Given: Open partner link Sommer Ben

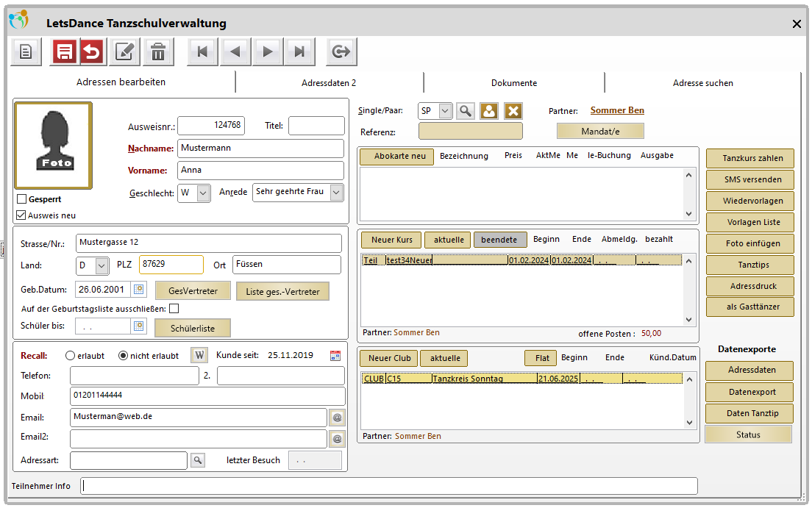Looking at the screenshot, I should pyautogui.click(x=617, y=110).
